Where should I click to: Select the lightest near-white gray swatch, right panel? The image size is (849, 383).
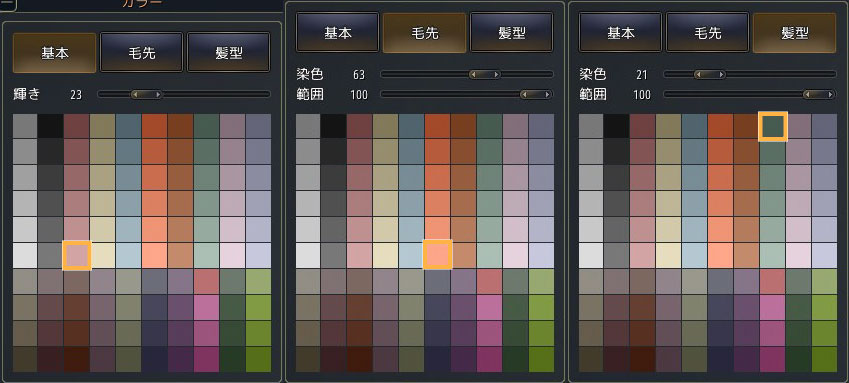591,255
